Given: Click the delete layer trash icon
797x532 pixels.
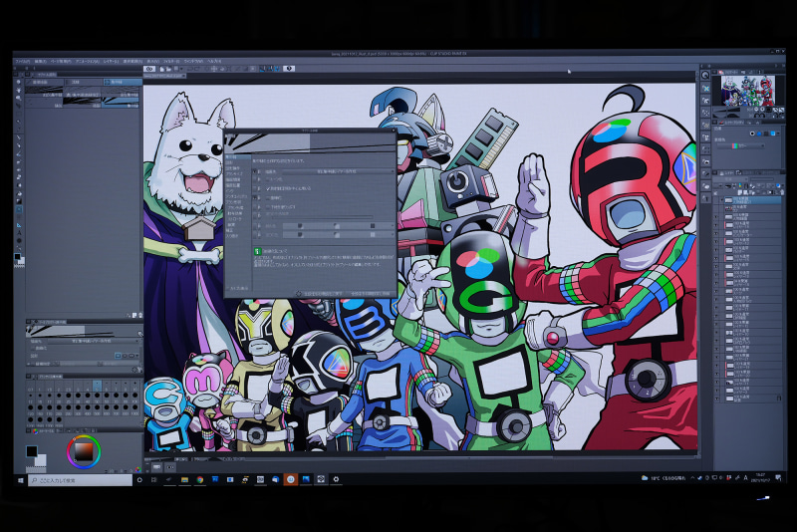Looking at the screenshot, I should pyautogui.click(x=782, y=192).
